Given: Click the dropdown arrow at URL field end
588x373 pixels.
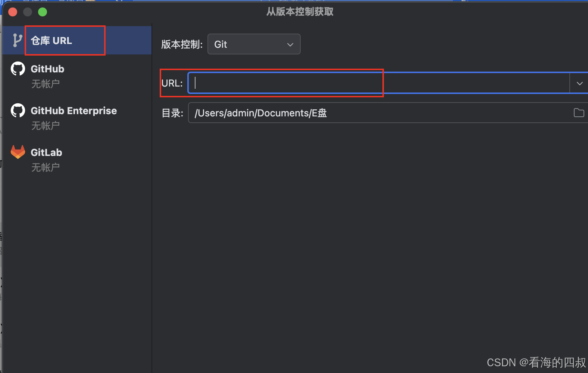Looking at the screenshot, I should click(x=579, y=83).
